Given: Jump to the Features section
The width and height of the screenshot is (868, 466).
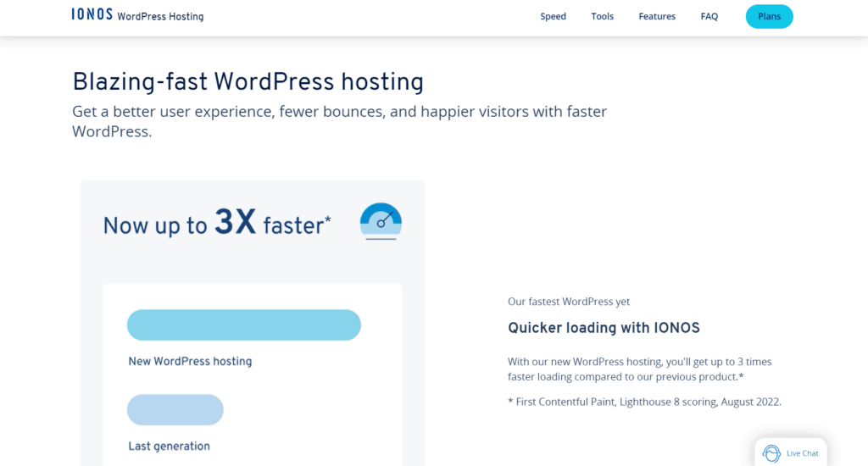Looking at the screenshot, I should point(657,17).
